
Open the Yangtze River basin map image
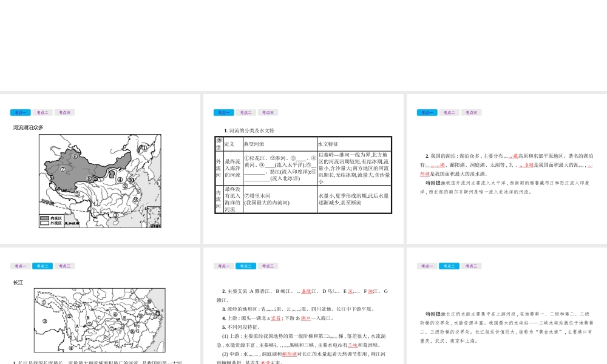coord(100,320)
